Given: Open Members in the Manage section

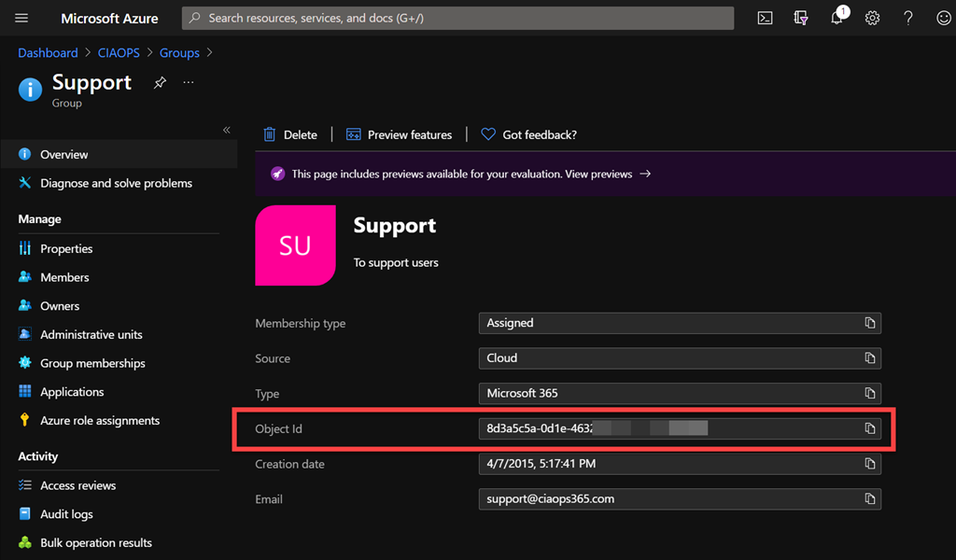Looking at the screenshot, I should click(x=64, y=277).
